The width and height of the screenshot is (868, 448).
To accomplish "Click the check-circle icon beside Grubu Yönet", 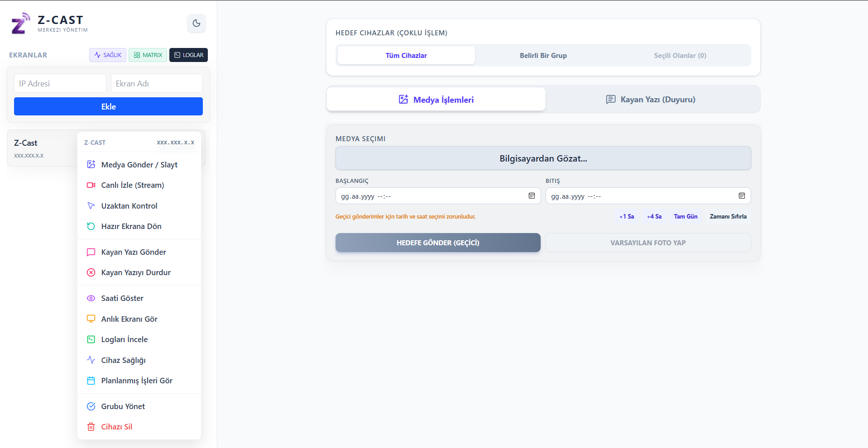I will (x=91, y=406).
